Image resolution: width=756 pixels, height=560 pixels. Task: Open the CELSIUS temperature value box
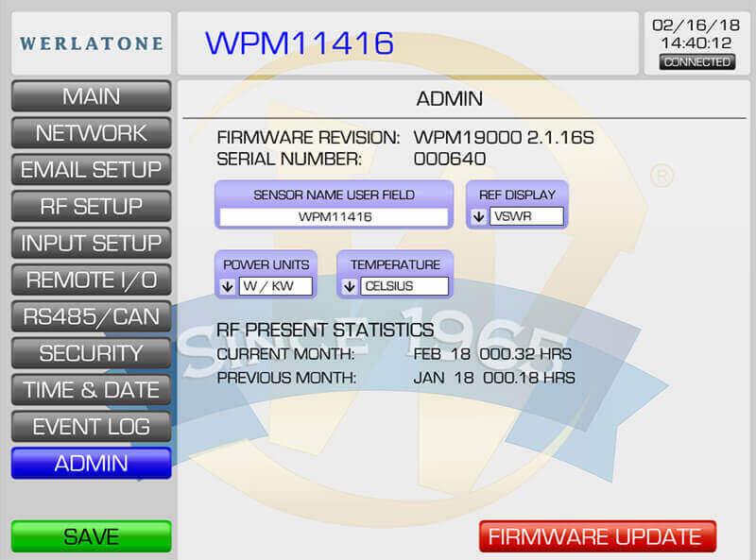pyautogui.click(x=404, y=286)
